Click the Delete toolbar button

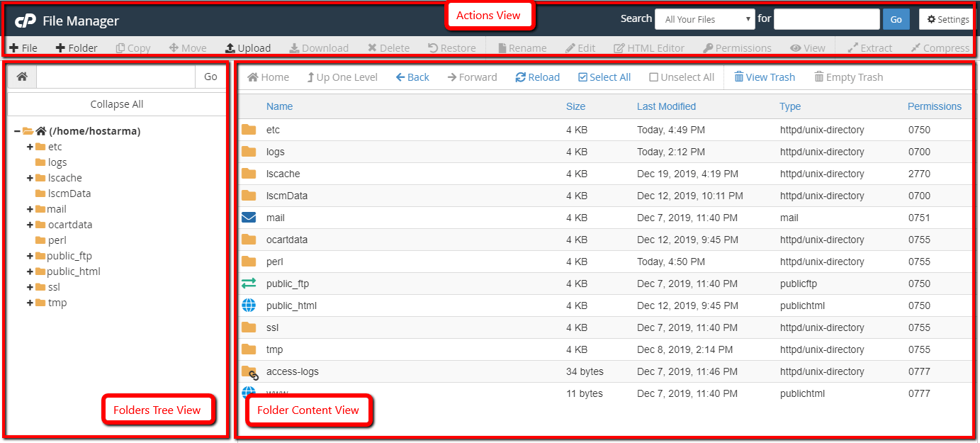coord(388,48)
